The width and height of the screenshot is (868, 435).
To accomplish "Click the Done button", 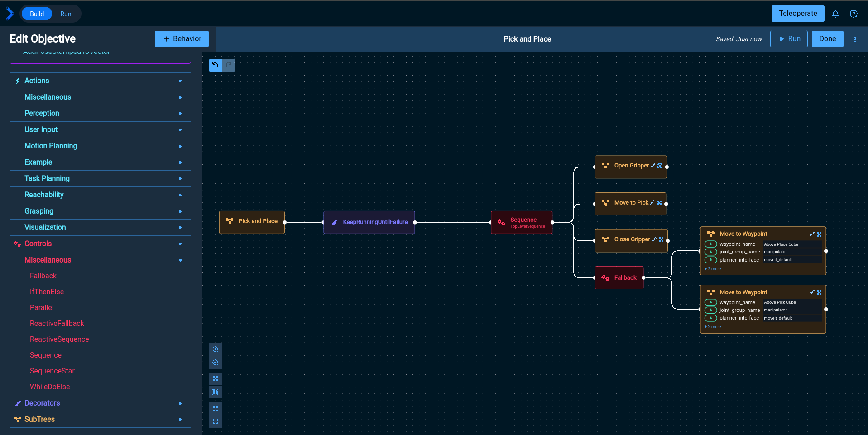I will coord(827,39).
